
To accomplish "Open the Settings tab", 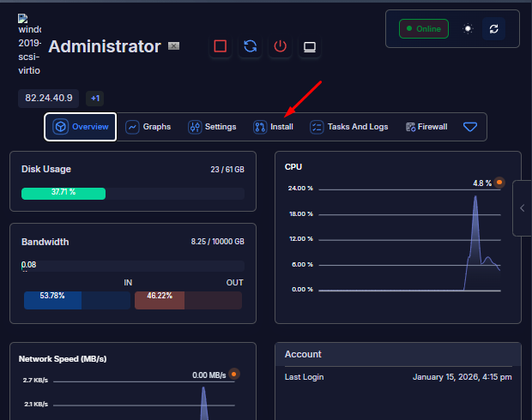I will coord(212,127).
